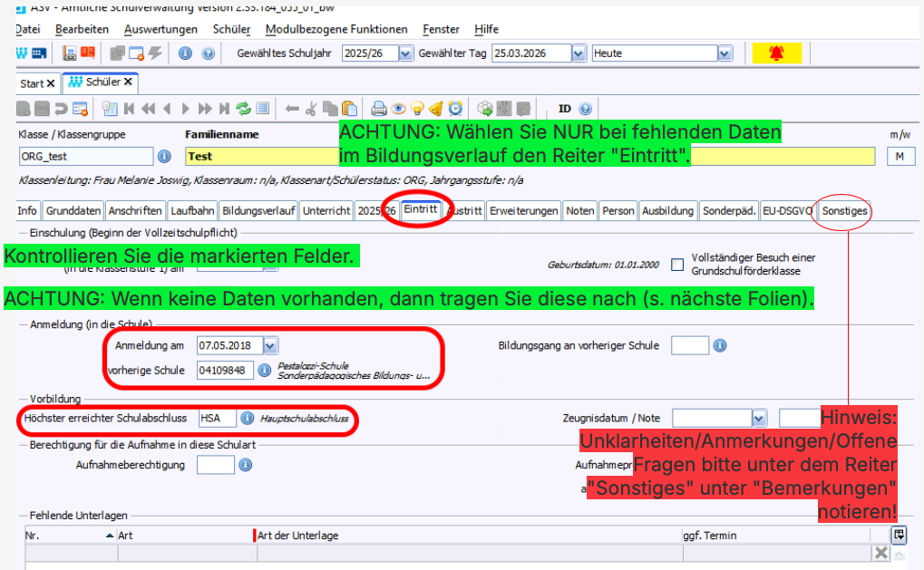Viewport: 924px width, 570px height.
Task: Open the Zeugnisdatum dropdown arrow
Action: coord(759,418)
